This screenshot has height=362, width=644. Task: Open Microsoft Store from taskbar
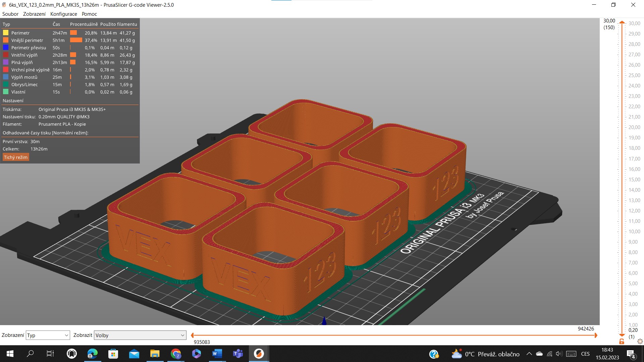(113, 354)
